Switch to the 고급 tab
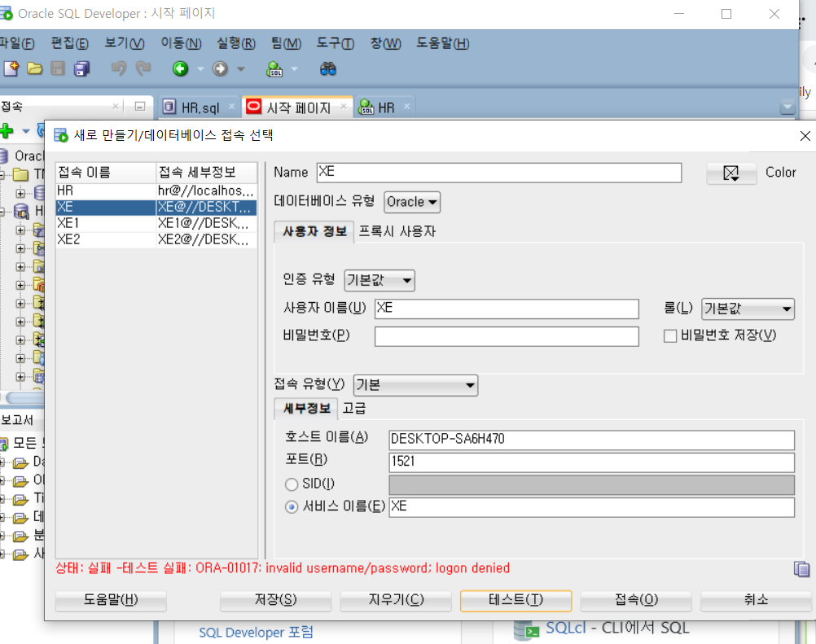 pyautogui.click(x=354, y=409)
